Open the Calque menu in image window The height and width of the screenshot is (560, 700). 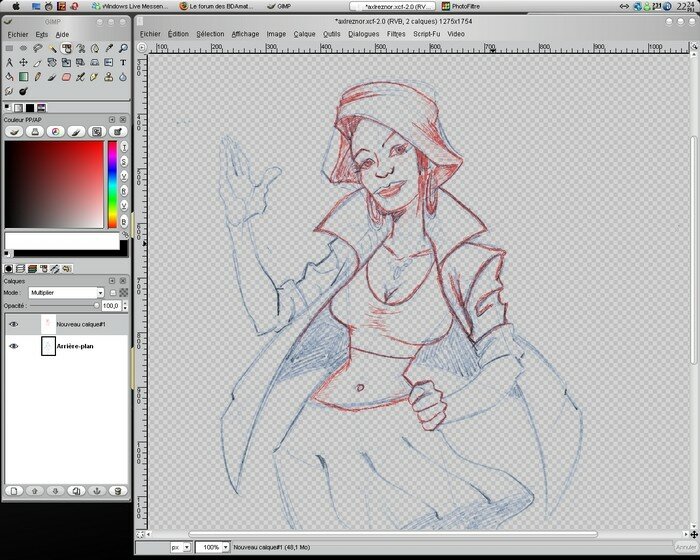point(304,34)
